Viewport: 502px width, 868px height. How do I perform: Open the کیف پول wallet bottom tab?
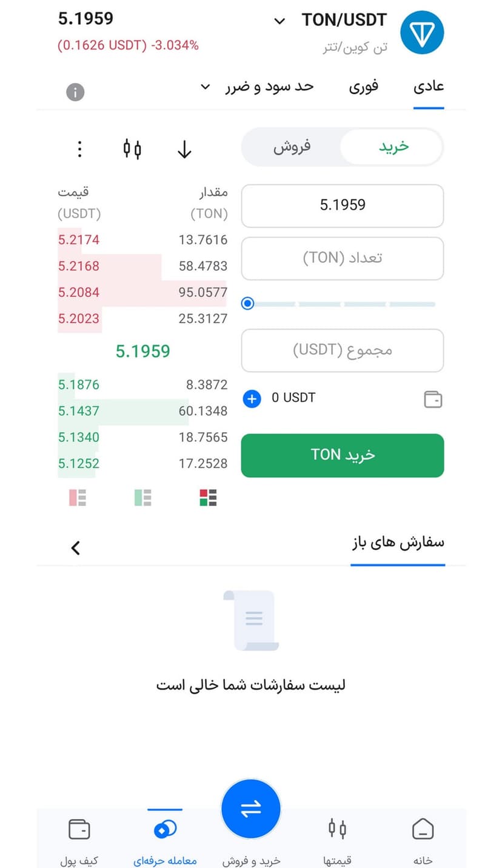coord(79,840)
